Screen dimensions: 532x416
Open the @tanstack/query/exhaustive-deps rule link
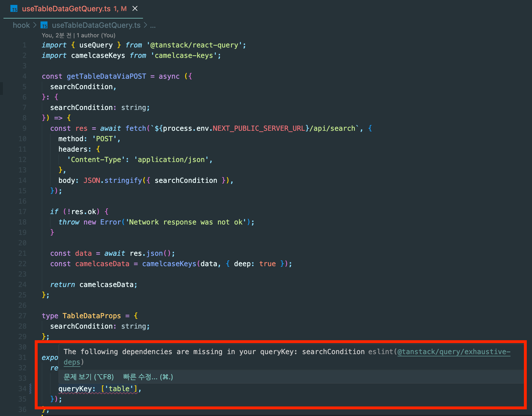453,352
